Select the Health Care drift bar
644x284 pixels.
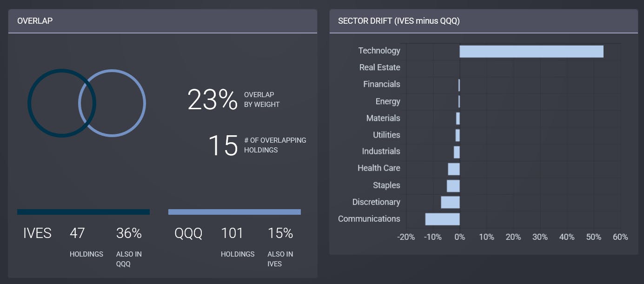tap(453, 168)
